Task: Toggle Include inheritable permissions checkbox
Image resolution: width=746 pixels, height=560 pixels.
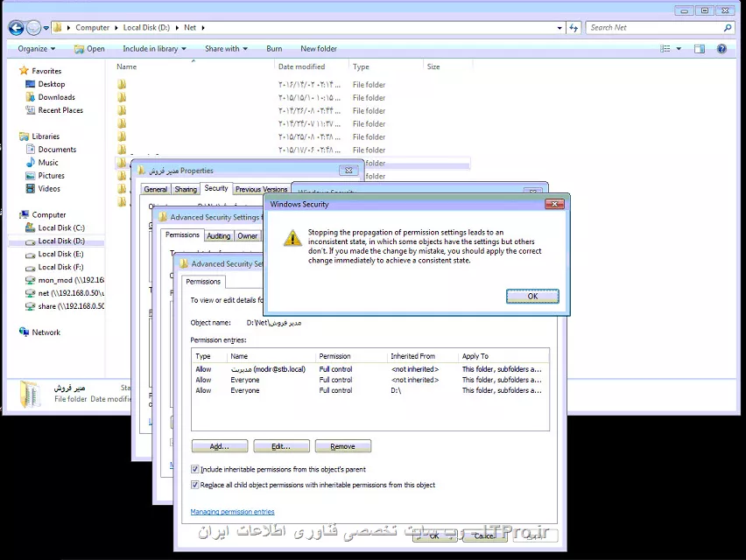Action: pyautogui.click(x=194, y=469)
